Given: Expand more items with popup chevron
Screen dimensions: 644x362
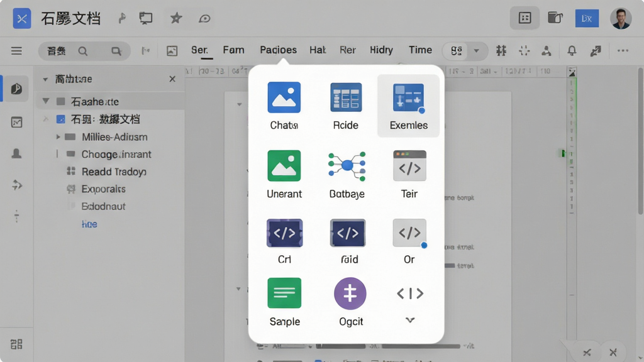Looking at the screenshot, I should [x=410, y=320].
